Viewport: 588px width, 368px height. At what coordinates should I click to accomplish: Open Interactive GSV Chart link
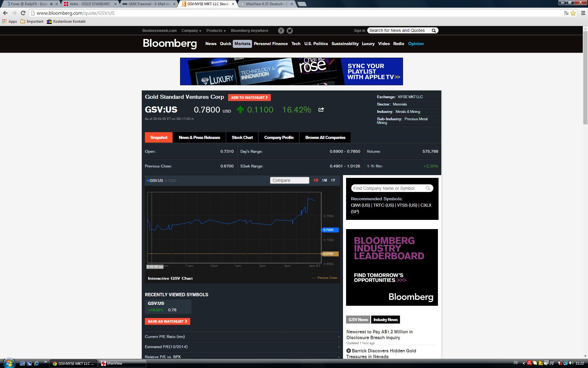tap(170, 278)
